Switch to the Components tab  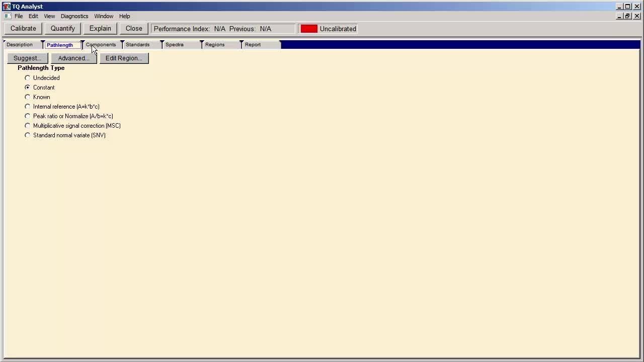coord(101,45)
